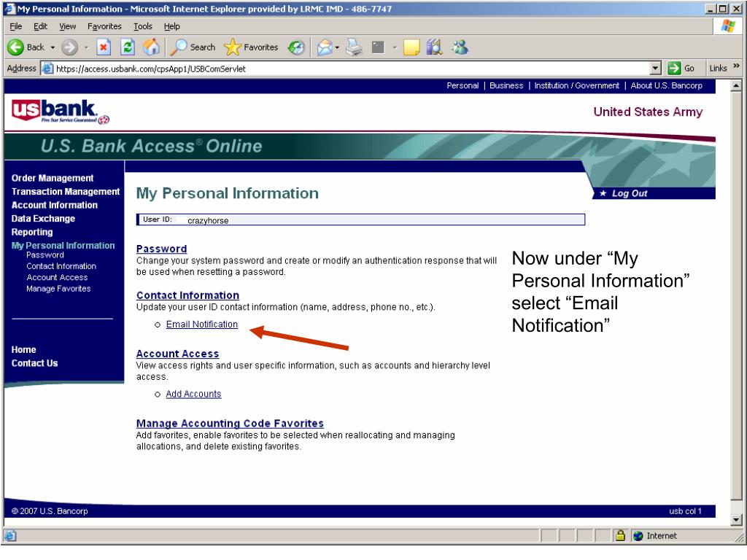The image size is (747, 560).
Task: Open dropdown arrow next to Forward button
Action: pyautogui.click(x=86, y=47)
